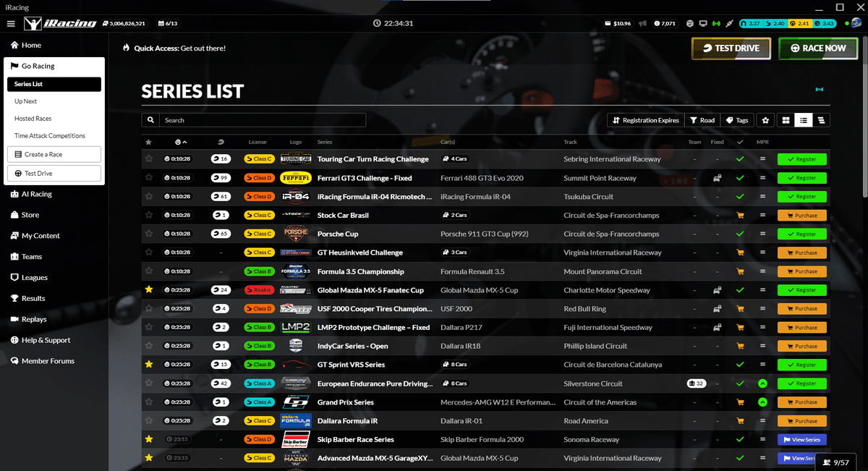Image resolution: width=868 pixels, height=471 pixels.
Task: Unfavorite Global Mazda MX-5 Fanatec Cup
Action: point(149,289)
